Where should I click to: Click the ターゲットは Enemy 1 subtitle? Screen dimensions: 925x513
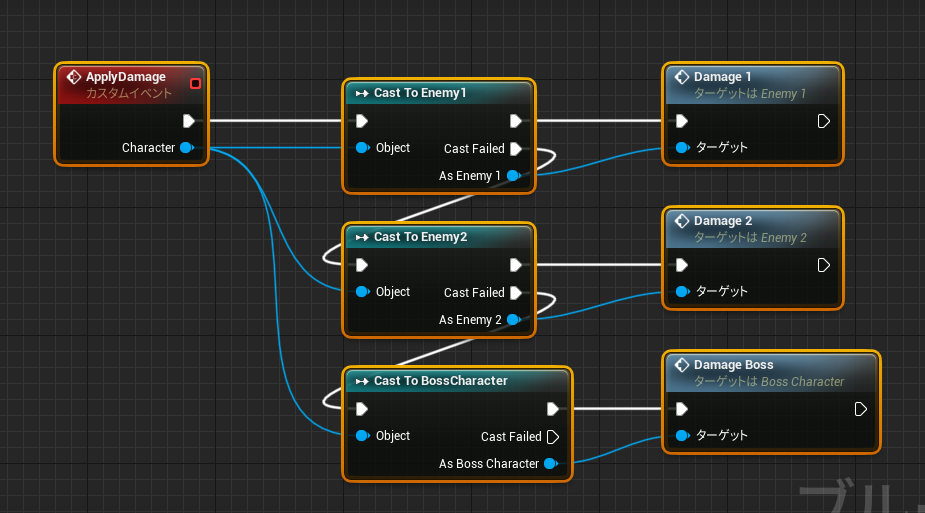tap(750, 94)
